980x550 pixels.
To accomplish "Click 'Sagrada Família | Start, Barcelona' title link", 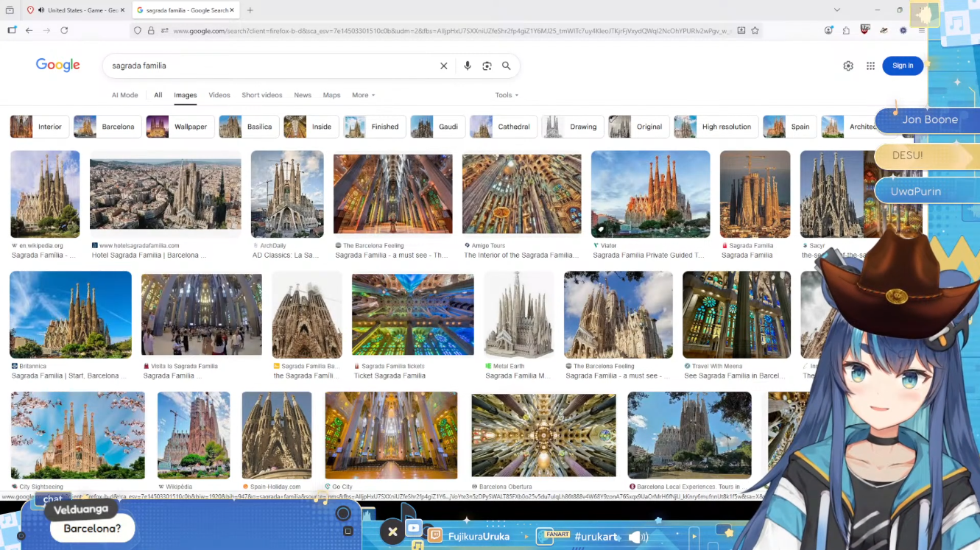I will [69, 376].
